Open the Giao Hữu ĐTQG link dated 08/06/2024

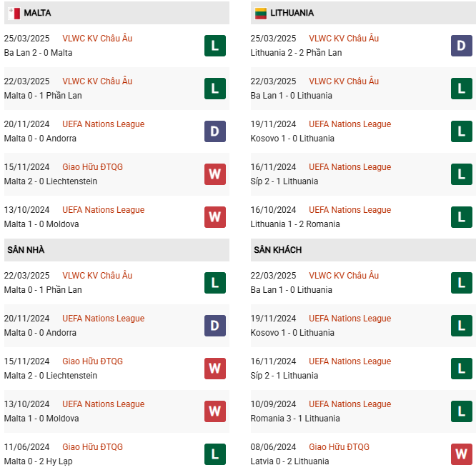tap(339, 447)
